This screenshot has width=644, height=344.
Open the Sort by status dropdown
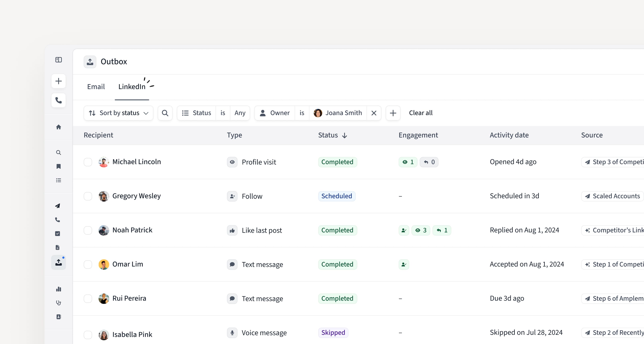pyautogui.click(x=118, y=113)
